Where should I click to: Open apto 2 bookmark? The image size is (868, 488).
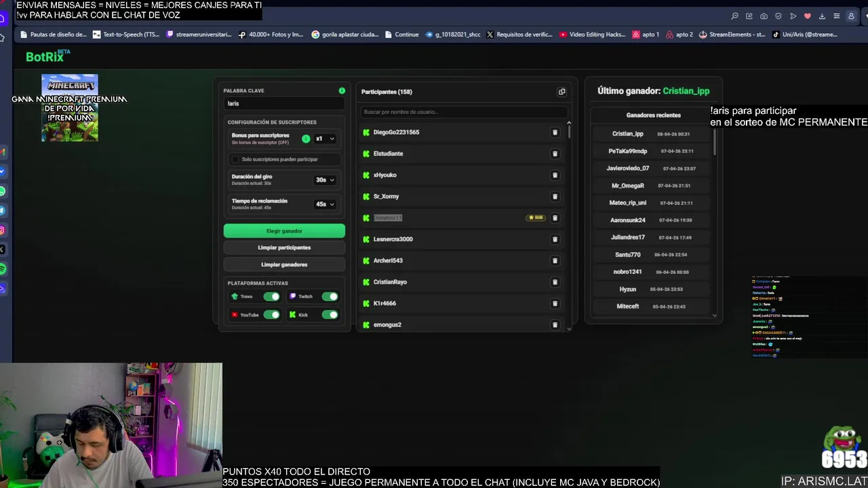pos(679,35)
